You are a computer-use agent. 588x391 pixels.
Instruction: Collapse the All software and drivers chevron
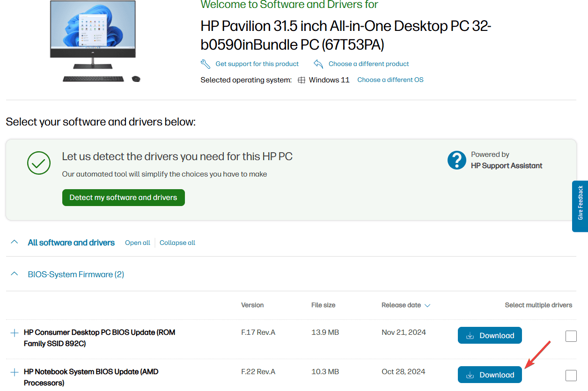coord(15,242)
